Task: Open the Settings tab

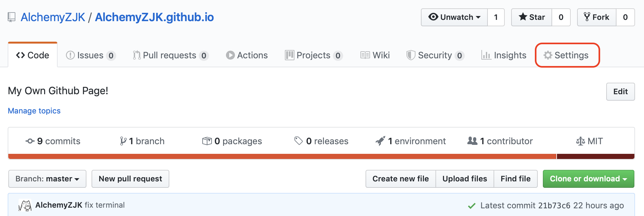Action: tap(567, 55)
